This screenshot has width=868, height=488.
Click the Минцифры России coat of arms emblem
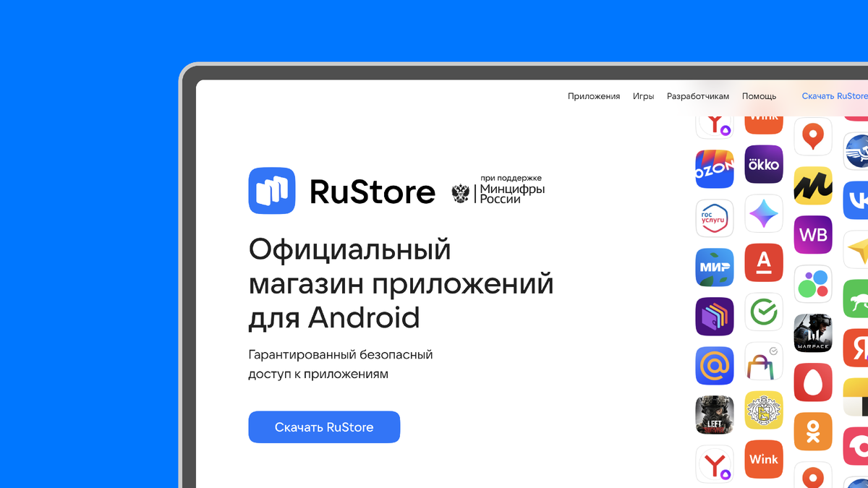460,193
